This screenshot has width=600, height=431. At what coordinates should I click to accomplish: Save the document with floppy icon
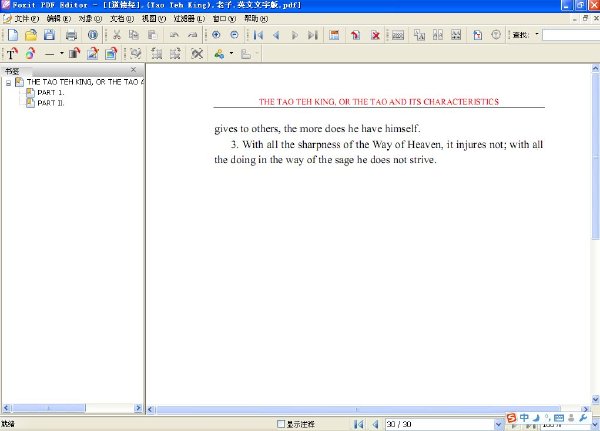tap(49, 35)
